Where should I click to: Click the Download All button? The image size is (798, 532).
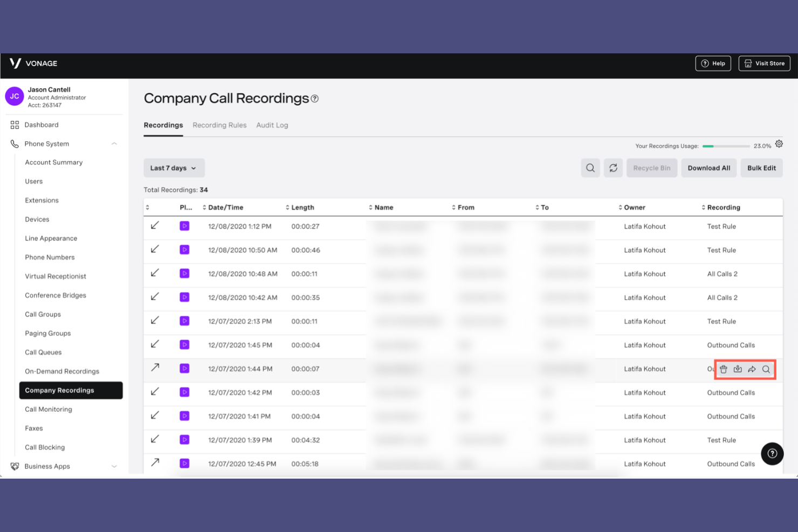click(708, 168)
